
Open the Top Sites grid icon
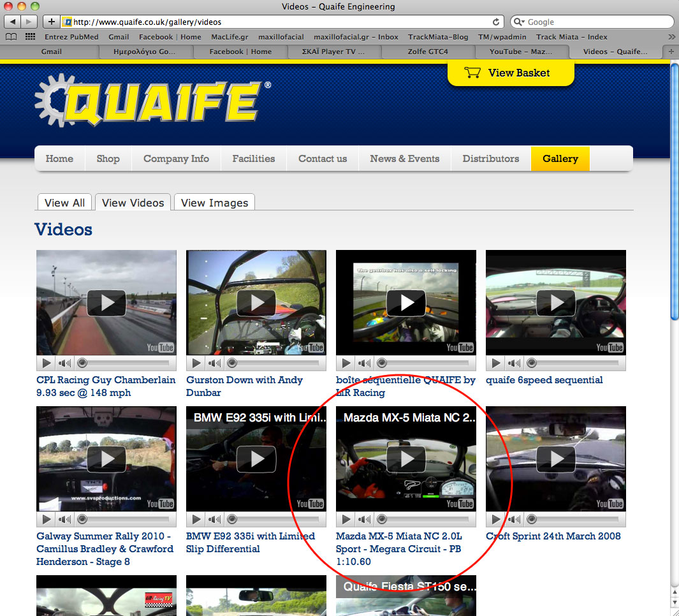point(31,37)
